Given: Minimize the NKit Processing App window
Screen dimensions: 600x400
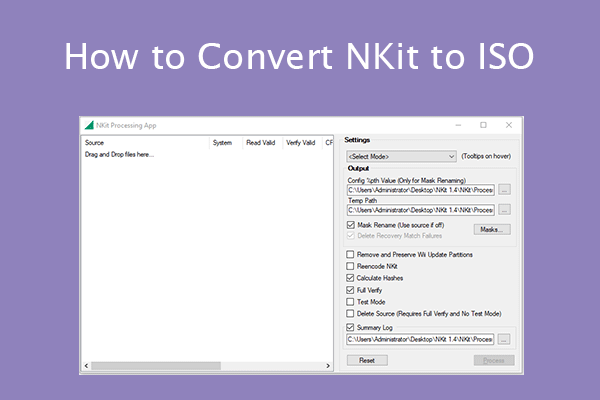Looking at the screenshot, I should 458,125.
